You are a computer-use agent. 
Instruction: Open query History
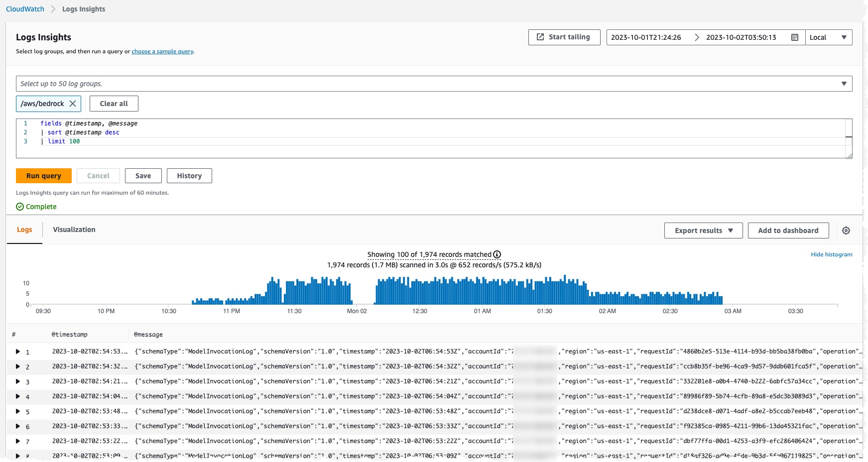(189, 176)
